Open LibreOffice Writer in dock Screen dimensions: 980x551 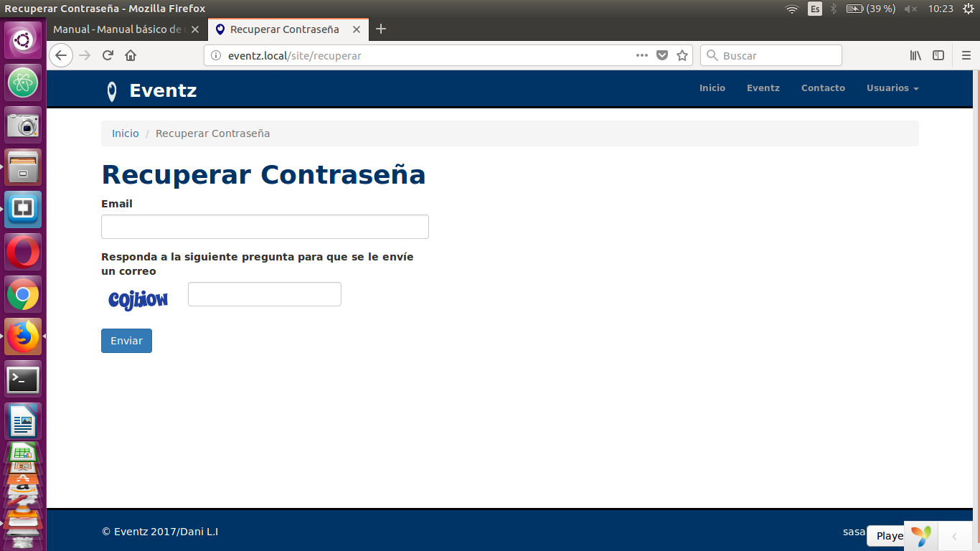point(24,421)
